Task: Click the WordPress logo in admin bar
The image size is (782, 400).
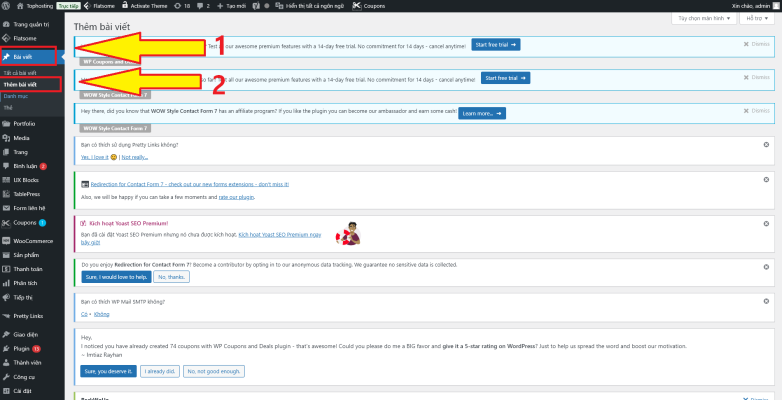Action: click(x=7, y=5)
